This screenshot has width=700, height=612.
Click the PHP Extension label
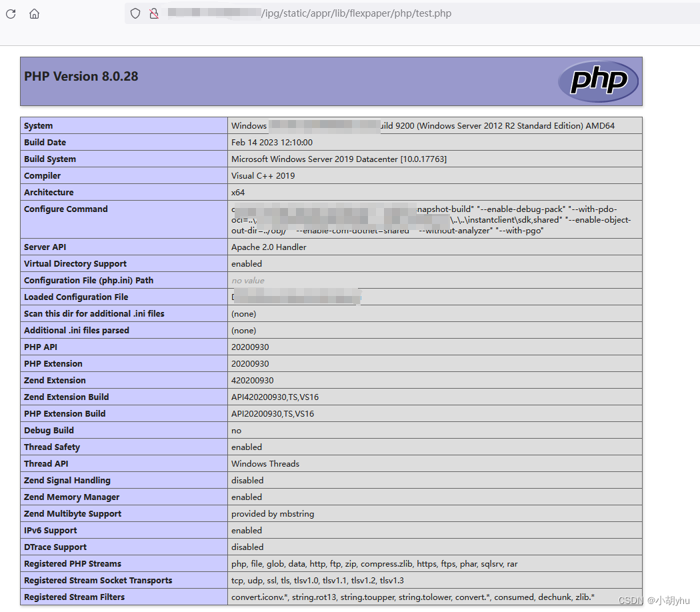coord(53,364)
